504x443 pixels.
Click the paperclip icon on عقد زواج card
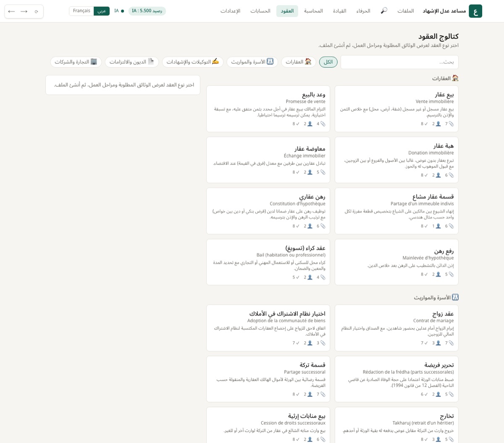[451, 343]
